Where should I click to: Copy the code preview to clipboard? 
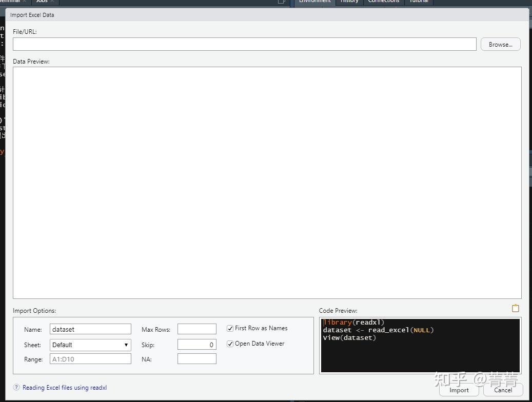[515, 308]
